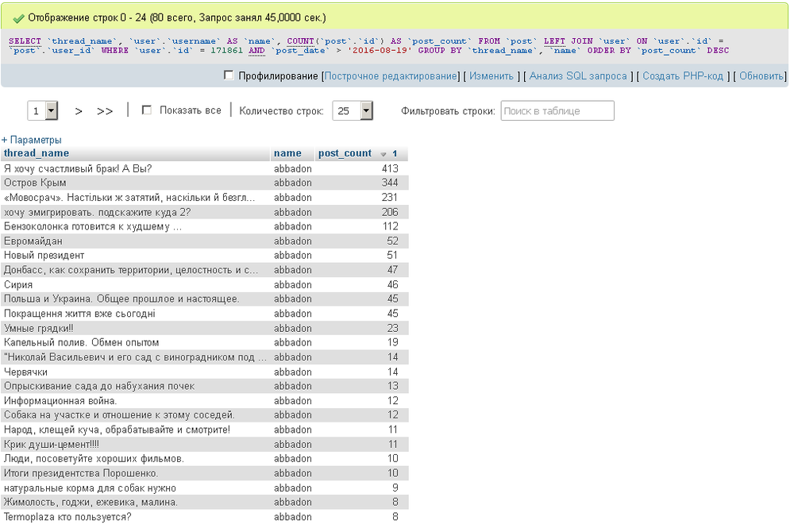Click the Создать PHP-код link
The image size is (794, 532).
[x=682, y=76]
